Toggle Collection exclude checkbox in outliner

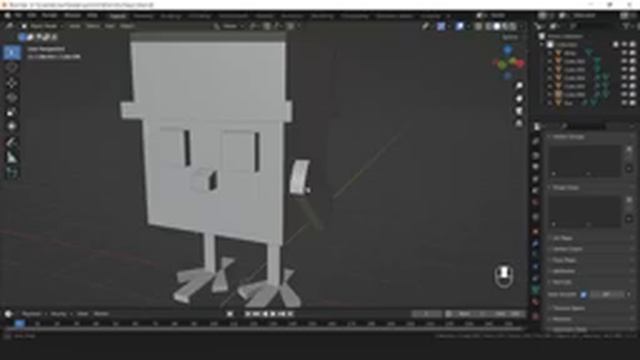point(616,44)
